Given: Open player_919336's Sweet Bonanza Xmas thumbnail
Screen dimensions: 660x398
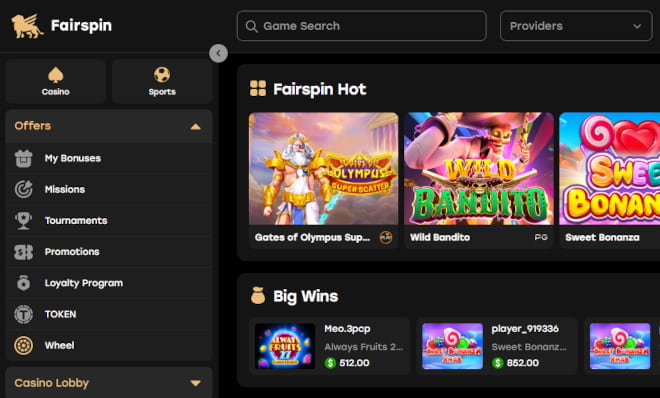Looking at the screenshot, I should coord(452,346).
